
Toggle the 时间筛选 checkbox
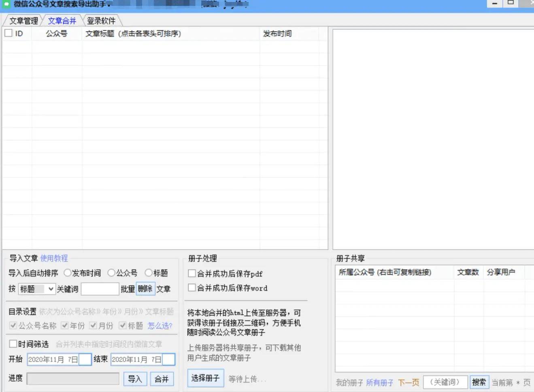pyautogui.click(x=13, y=344)
